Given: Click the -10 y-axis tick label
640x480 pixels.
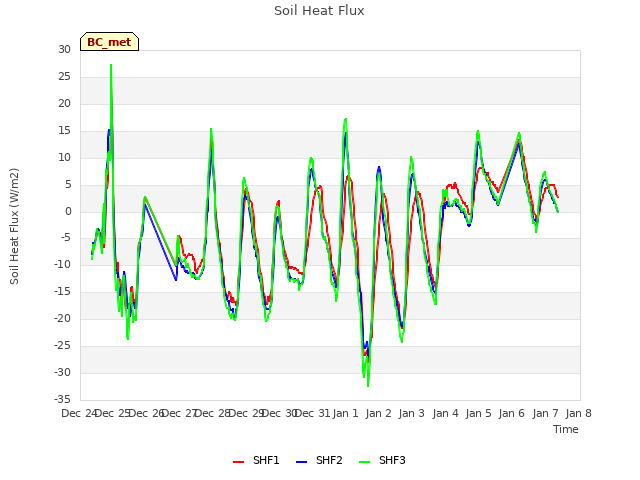Looking at the screenshot, I should (62, 264).
